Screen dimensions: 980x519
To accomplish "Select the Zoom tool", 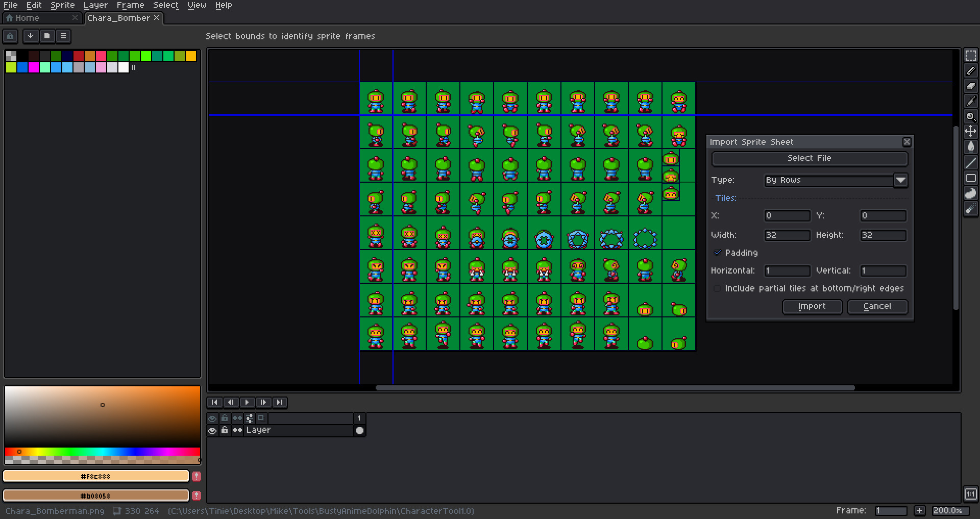I will pos(970,116).
